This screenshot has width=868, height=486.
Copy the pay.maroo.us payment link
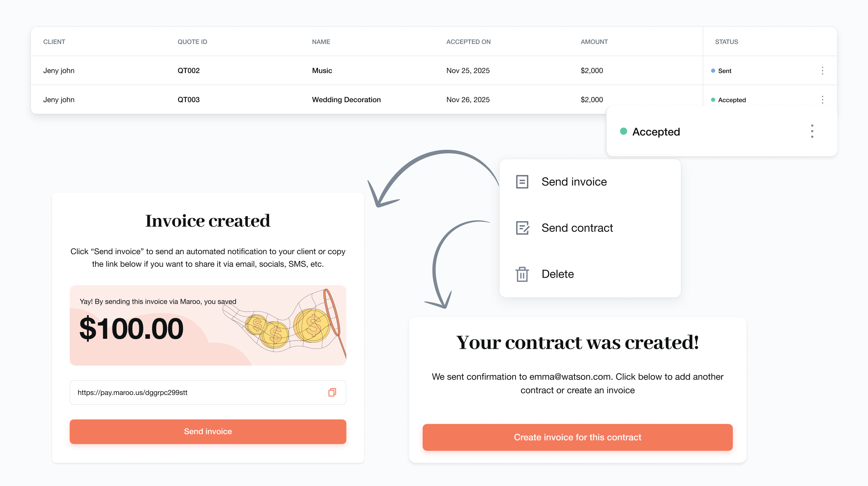coord(332,392)
